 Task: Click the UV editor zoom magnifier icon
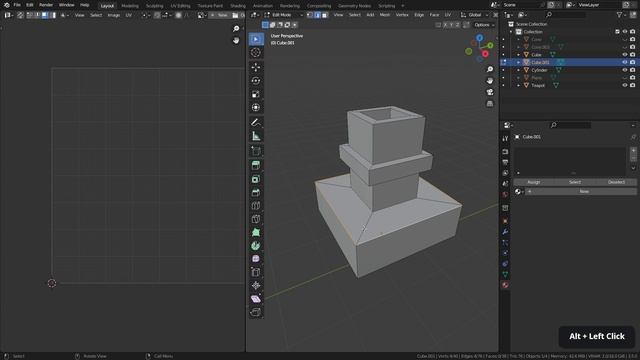coord(236,29)
